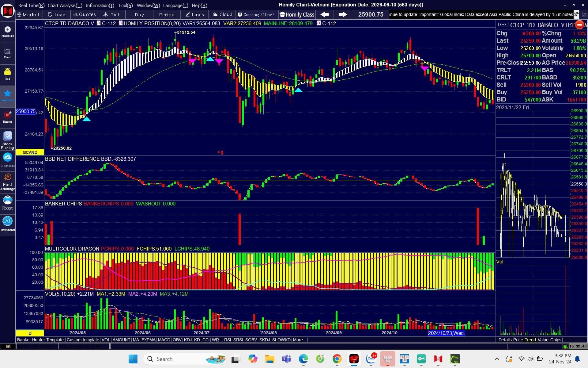Click red minus icon on quote panel
588x368 pixels.
[x=579, y=25]
